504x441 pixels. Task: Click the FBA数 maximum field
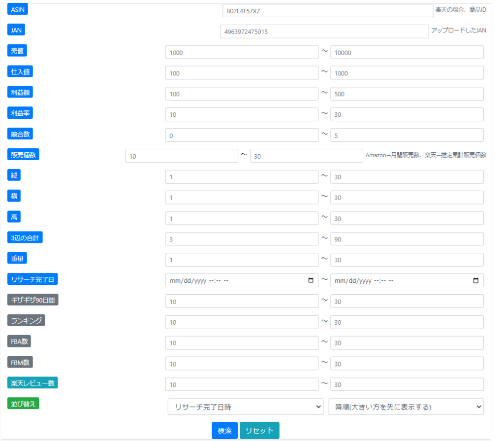(407, 343)
